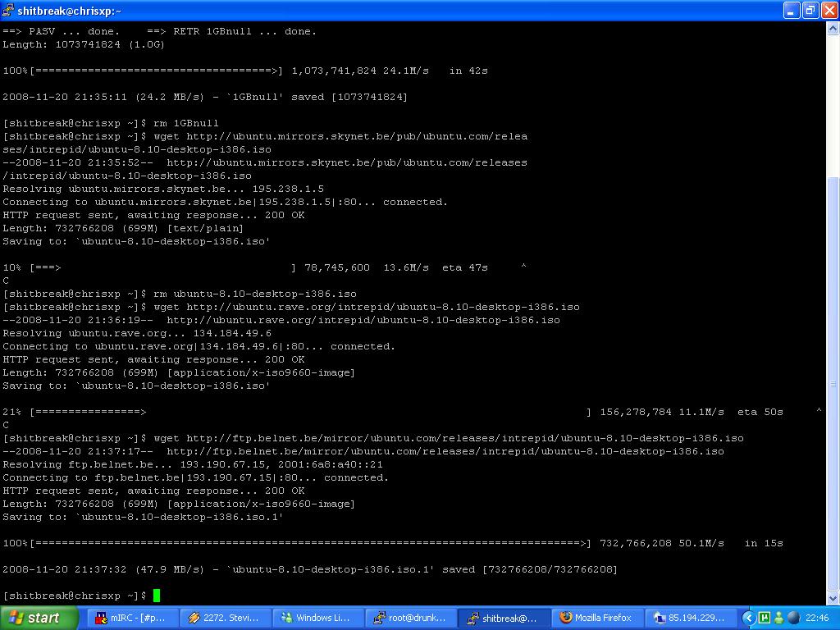Click the '2008-11-20 21:37:32 (47.9 MB/s)' saved line
The image size is (840, 630).
coord(310,569)
